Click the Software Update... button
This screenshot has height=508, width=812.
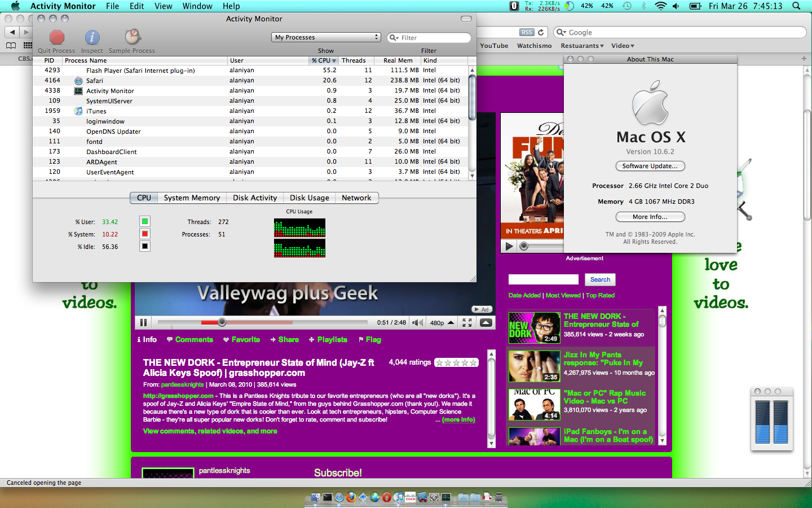(650, 166)
